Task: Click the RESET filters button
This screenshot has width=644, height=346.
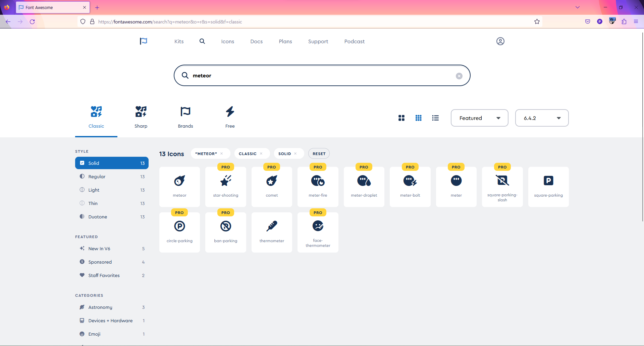Action: pyautogui.click(x=319, y=154)
